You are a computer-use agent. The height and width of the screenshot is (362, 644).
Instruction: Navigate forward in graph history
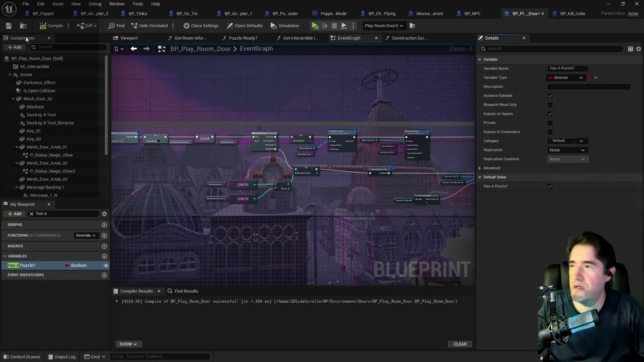point(146,49)
